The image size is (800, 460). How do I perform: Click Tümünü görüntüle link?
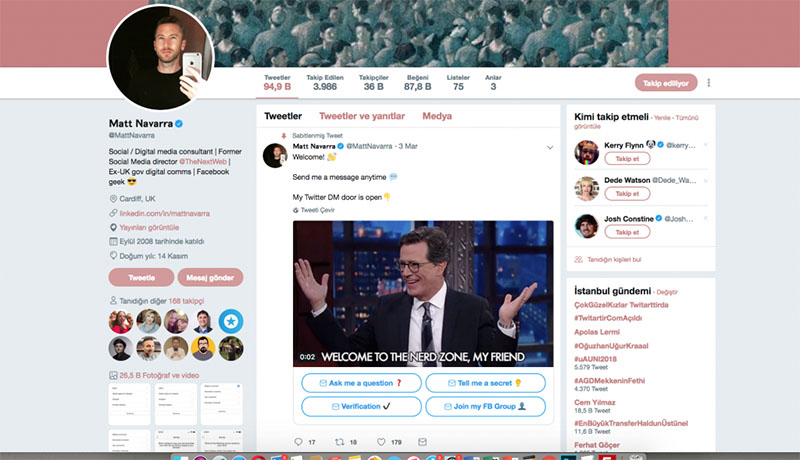(636, 122)
